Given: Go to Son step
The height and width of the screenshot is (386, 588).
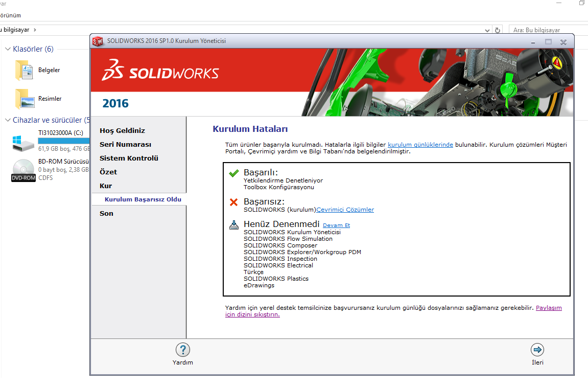Looking at the screenshot, I should (x=106, y=213).
